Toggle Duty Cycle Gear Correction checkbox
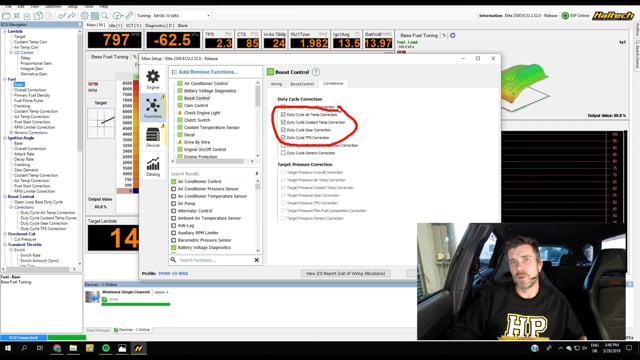This screenshot has width=640, height=360. (x=283, y=130)
